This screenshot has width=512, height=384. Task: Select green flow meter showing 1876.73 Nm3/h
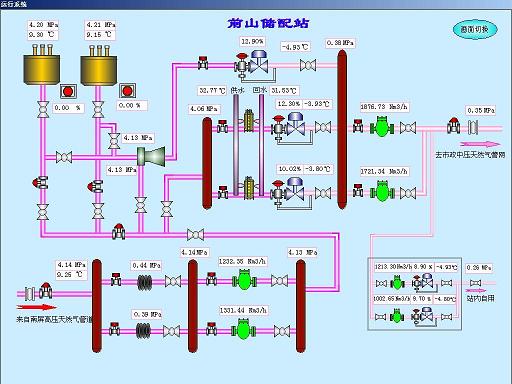coord(382,127)
